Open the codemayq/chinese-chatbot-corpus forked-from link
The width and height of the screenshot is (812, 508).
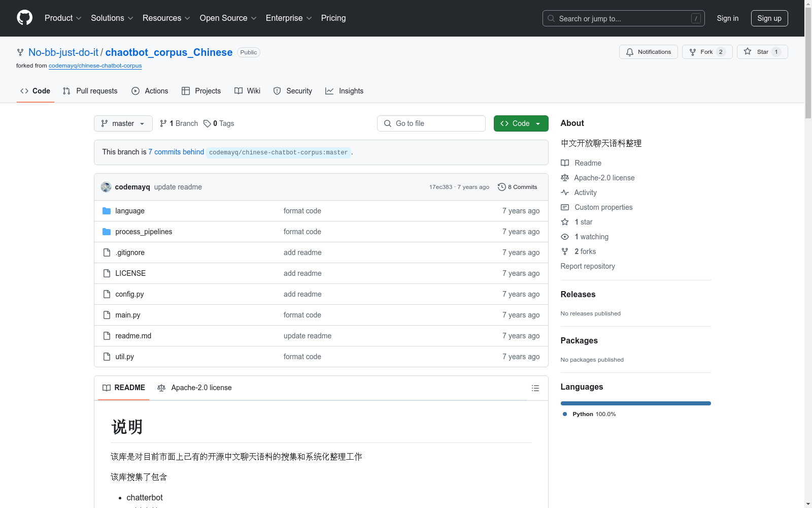point(95,66)
